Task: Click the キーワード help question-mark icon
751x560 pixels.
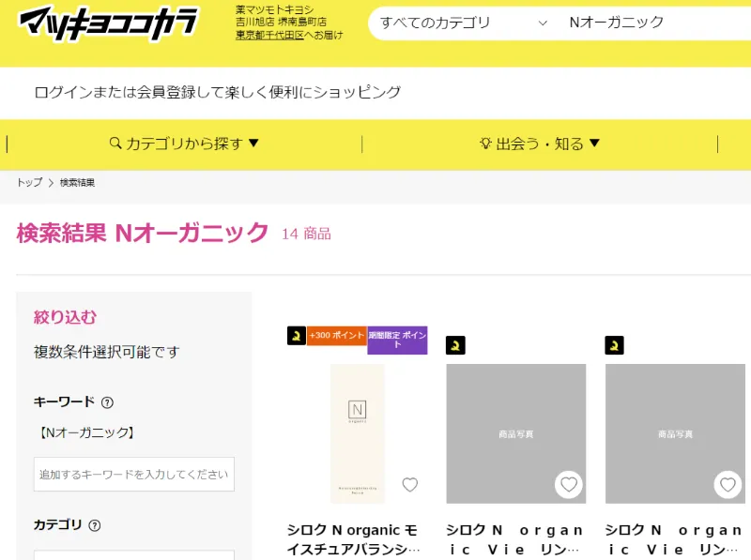Action: click(107, 402)
